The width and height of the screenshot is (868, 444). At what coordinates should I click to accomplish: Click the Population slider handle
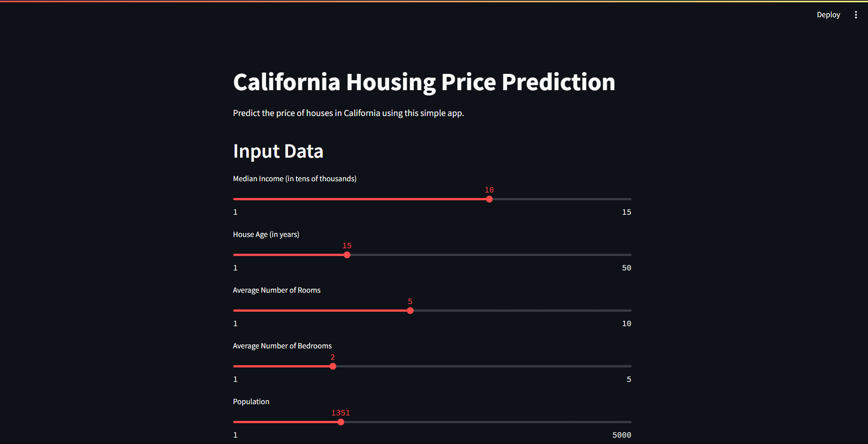tap(341, 422)
